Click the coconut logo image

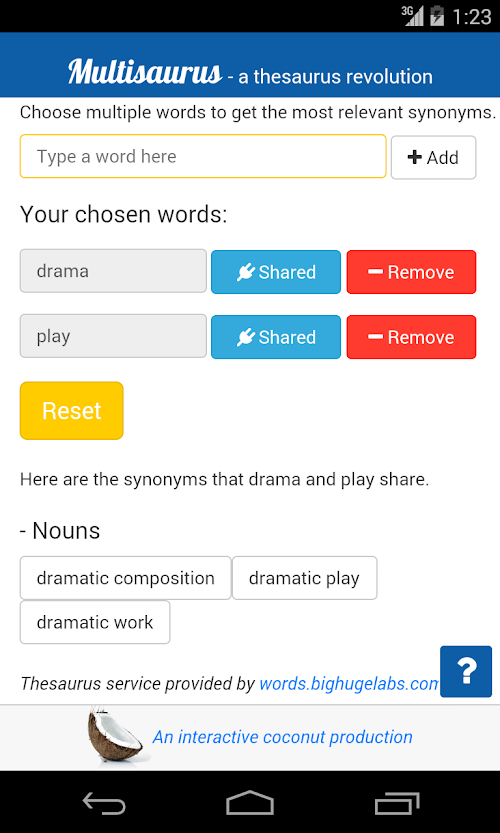[115, 736]
